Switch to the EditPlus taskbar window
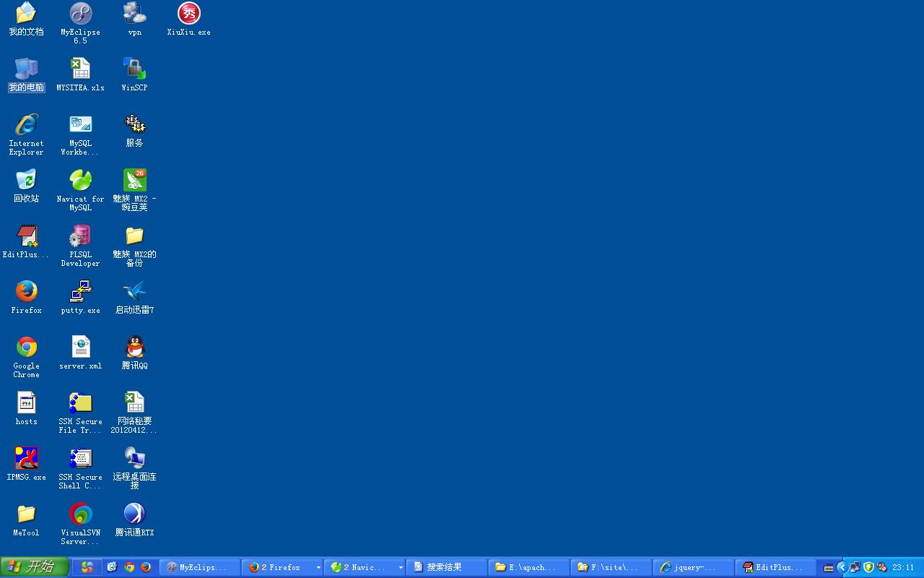Viewport: 924px width, 578px height. 775,567
